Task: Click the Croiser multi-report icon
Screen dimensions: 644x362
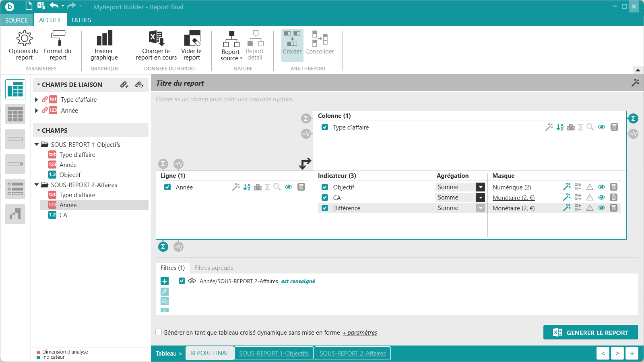Action: point(292,39)
